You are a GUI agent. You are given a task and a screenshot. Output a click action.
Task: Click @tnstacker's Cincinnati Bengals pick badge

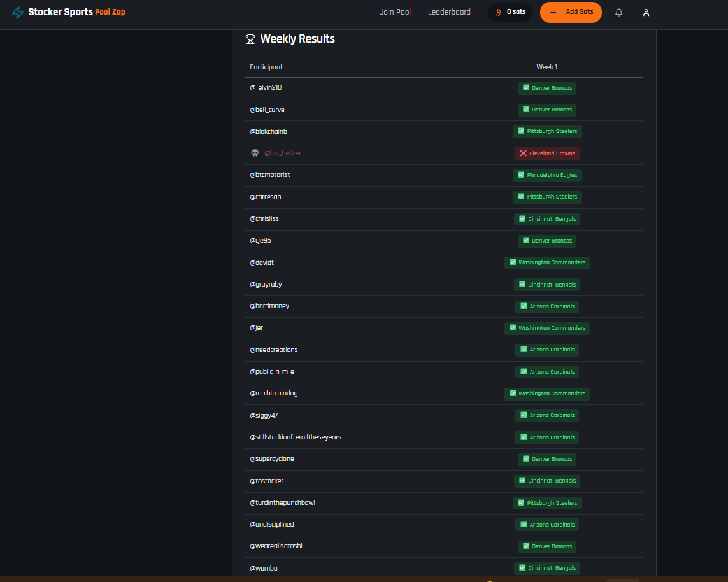tap(547, 481)
